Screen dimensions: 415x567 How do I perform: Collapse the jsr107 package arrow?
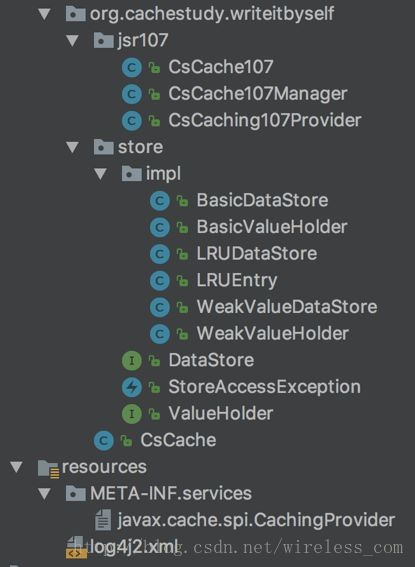tap(73, 41)
